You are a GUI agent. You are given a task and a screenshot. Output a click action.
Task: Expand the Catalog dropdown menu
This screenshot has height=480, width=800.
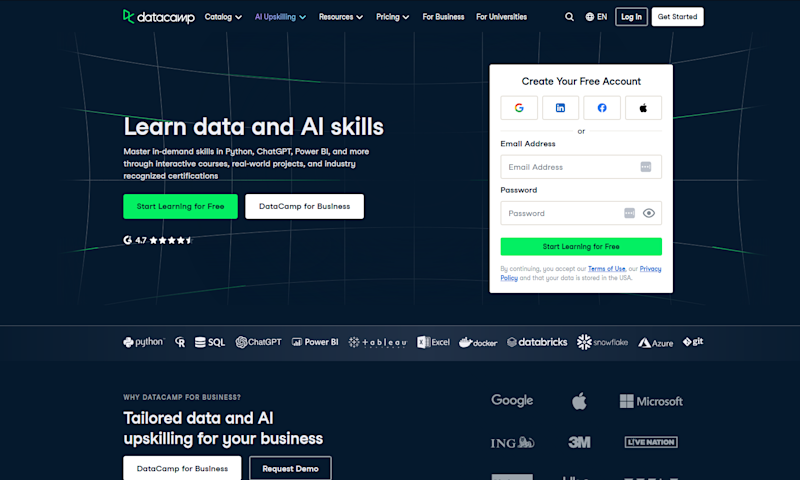pyautogui.click(x=223, y=17)
